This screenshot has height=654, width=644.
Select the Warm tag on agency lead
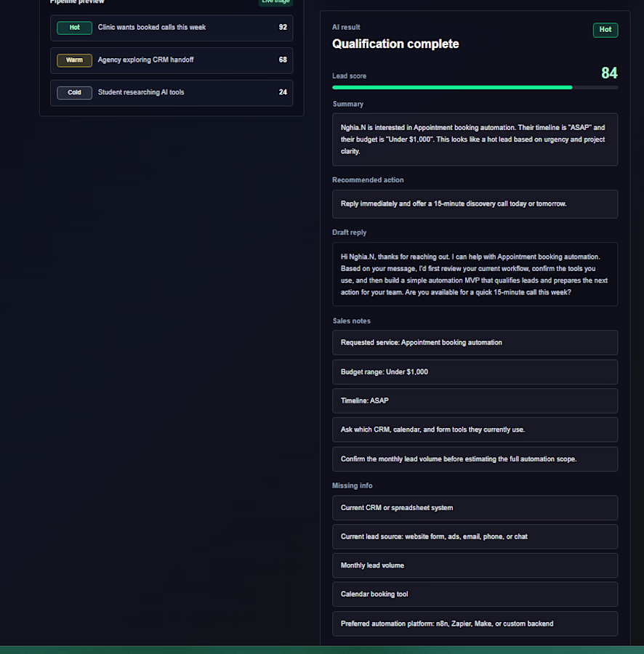[x=74, y=60]
